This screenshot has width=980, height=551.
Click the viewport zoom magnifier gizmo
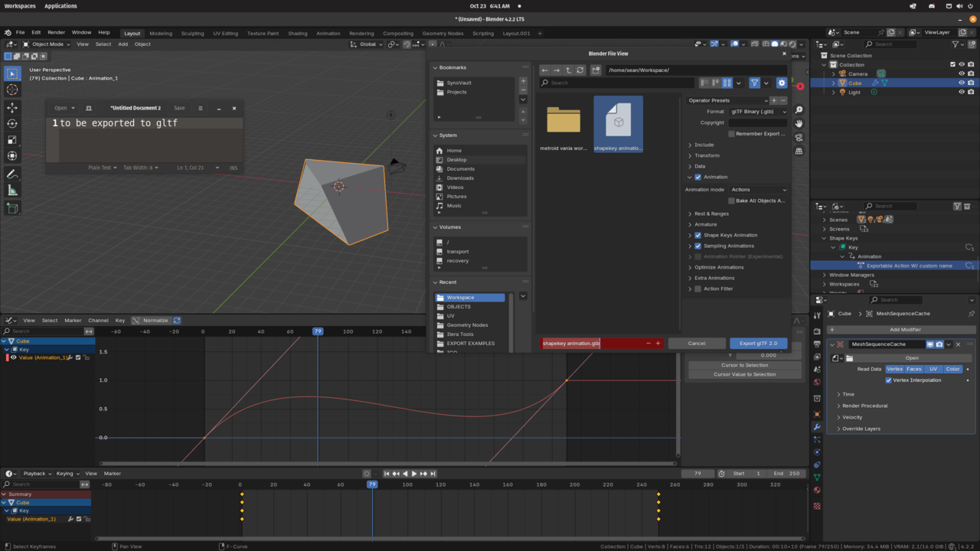pos(799,110)
